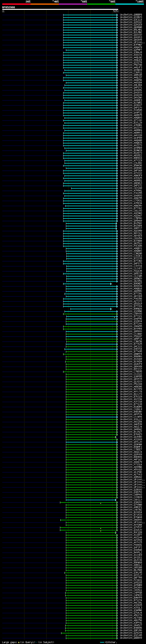The height and width of the screenshot is (644, 146).
Task: Select hit UniRef100_Q318J0
Action: [131, 530]
